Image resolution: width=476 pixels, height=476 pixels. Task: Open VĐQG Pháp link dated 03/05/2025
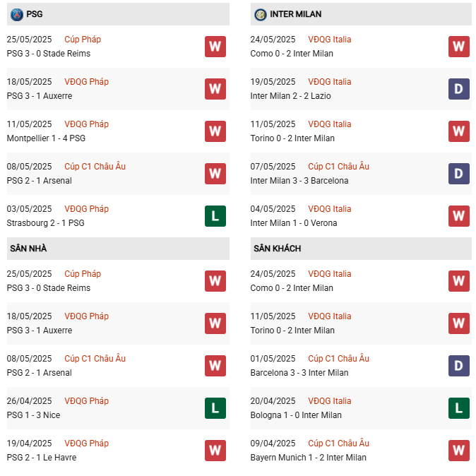click(87, 209)
